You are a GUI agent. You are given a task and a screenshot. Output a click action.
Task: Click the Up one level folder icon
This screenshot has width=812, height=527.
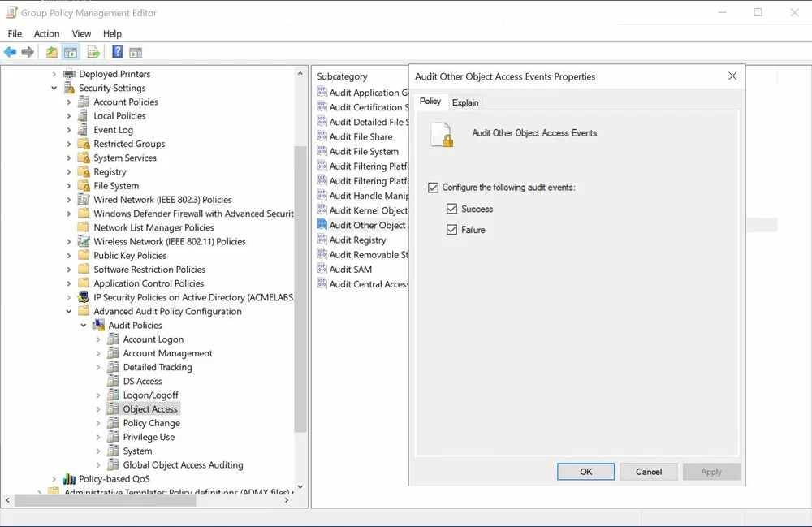(52, 52)
